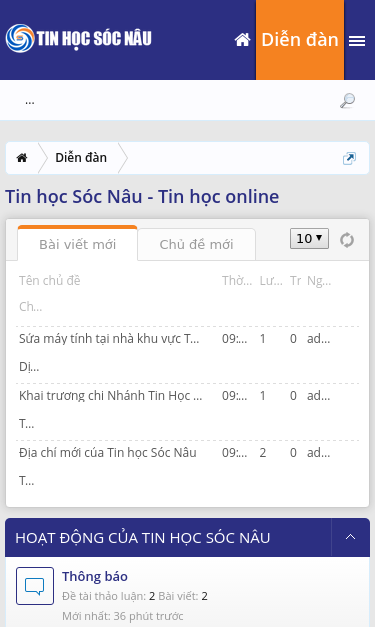Viewport: 375px width, 627px height.
Task: Click Mới nhất: 36 phút trước text
Action: (123, 616)
